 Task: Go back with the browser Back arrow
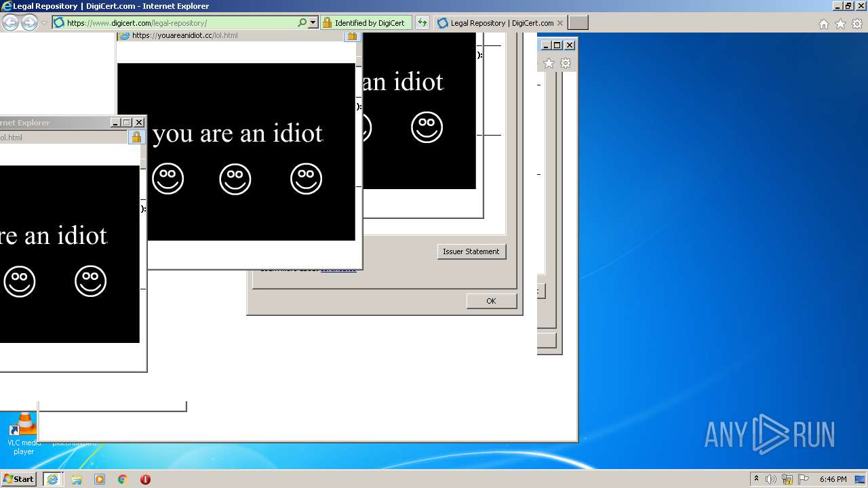coord(10,23)
